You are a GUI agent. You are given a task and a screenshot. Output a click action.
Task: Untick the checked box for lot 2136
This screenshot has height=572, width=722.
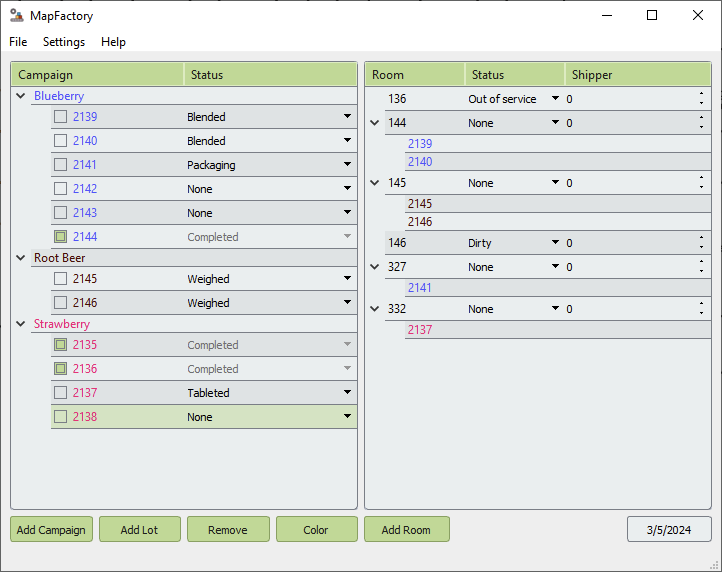point(60,368)
